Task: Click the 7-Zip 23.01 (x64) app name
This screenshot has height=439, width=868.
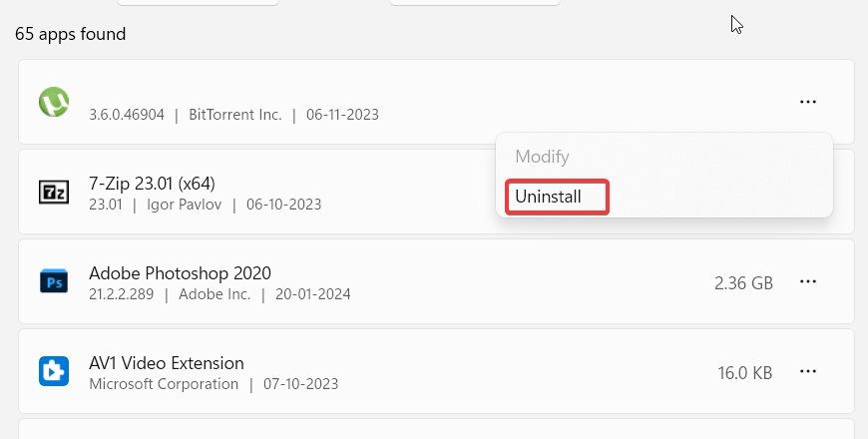Action: pyautogui.click(x=152, y=184)
